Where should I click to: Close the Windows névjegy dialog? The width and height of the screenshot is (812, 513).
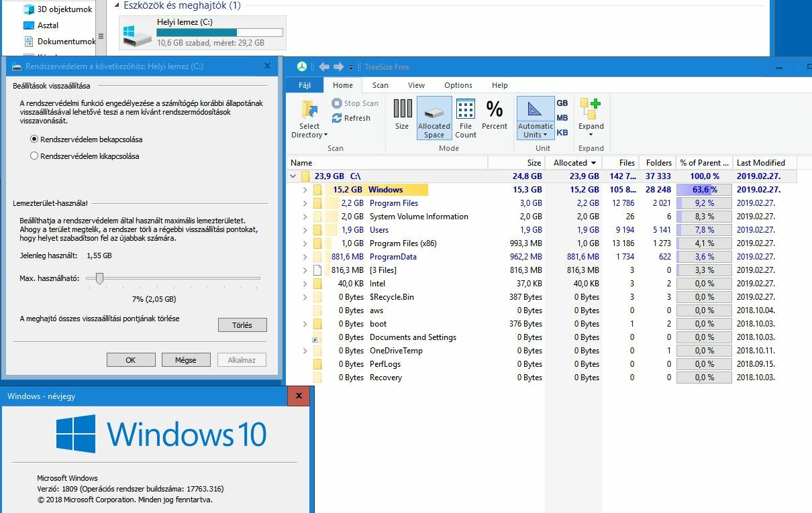(x=299, y=396)
